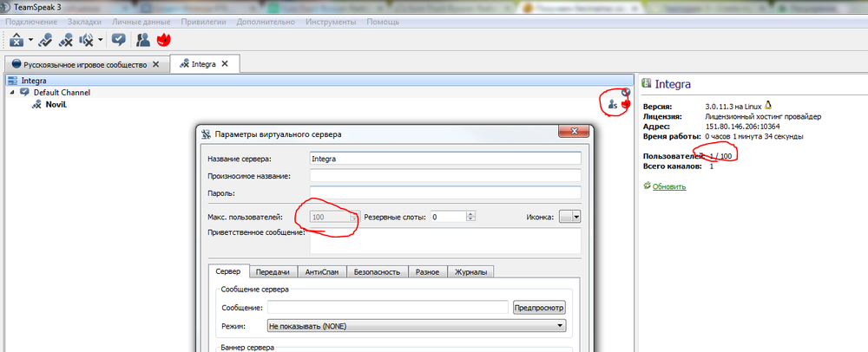The image size is (868, 352).
Task: Click the Параметры виртуального сервера dialog title icon
Action: coord(207,134)
